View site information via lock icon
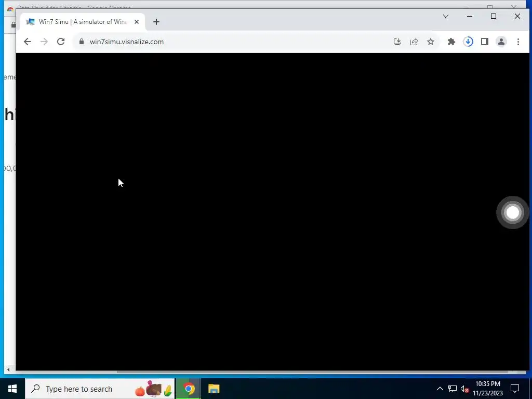Screen dimensions: 532x399 click(82, 42)
